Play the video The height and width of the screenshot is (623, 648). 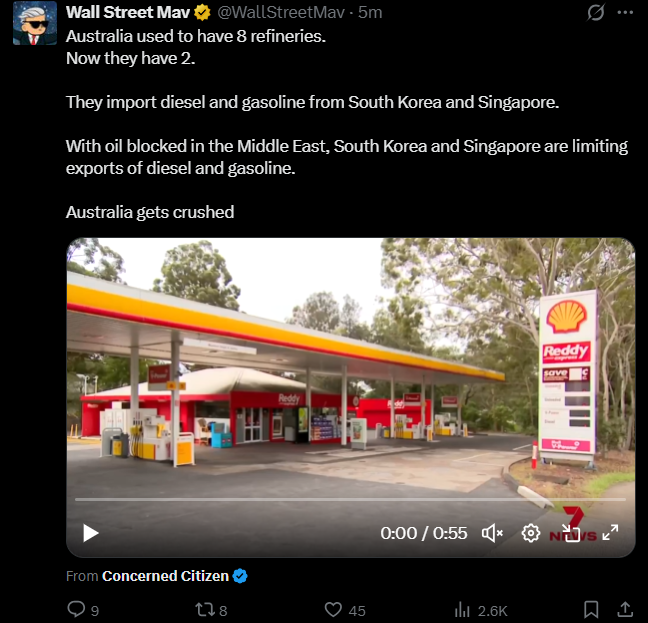coord(90,533)
